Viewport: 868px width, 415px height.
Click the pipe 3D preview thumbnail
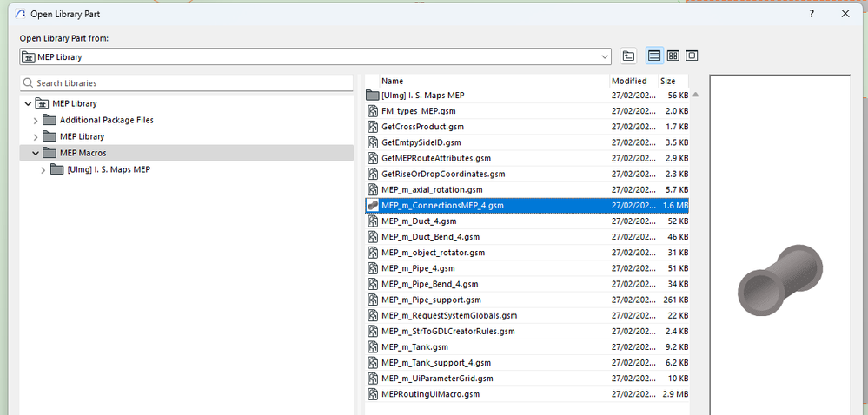coord(780,280)
